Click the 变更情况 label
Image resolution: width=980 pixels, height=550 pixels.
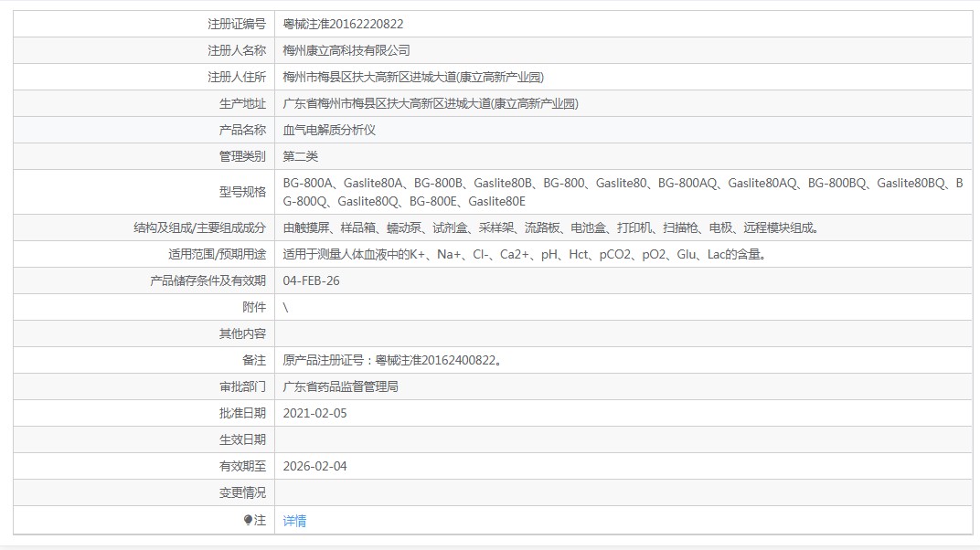[242, 493]
